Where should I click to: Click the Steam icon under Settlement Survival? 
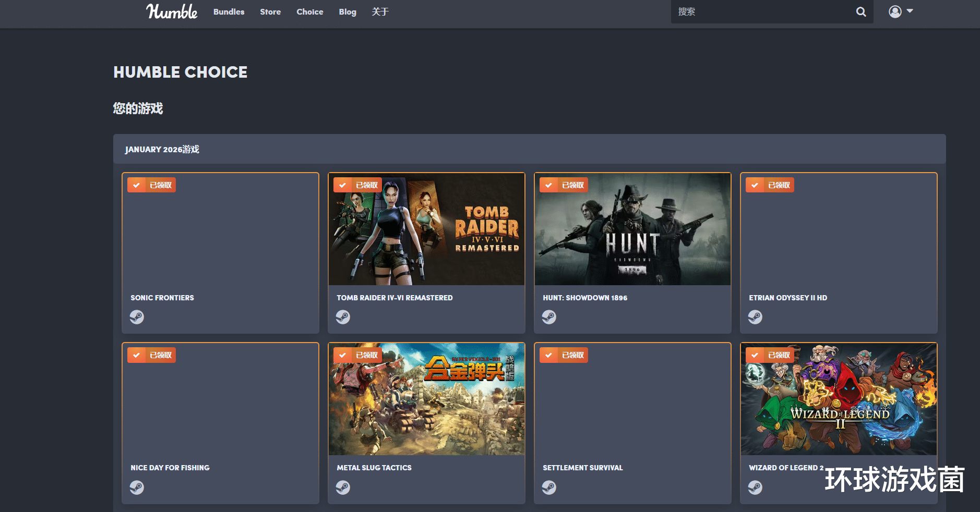tap(549, 487)
